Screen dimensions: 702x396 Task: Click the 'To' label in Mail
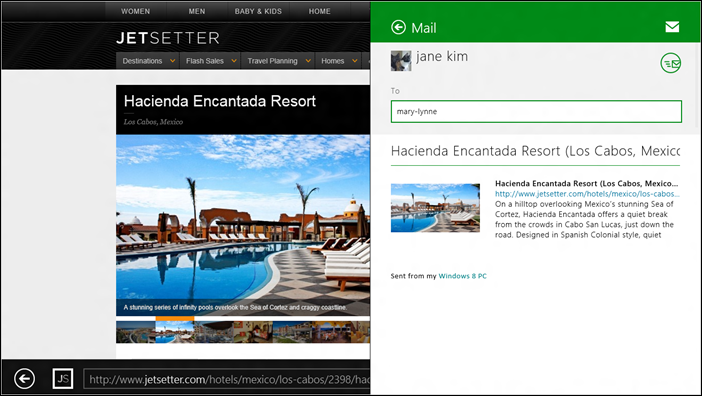coord(395,91)
